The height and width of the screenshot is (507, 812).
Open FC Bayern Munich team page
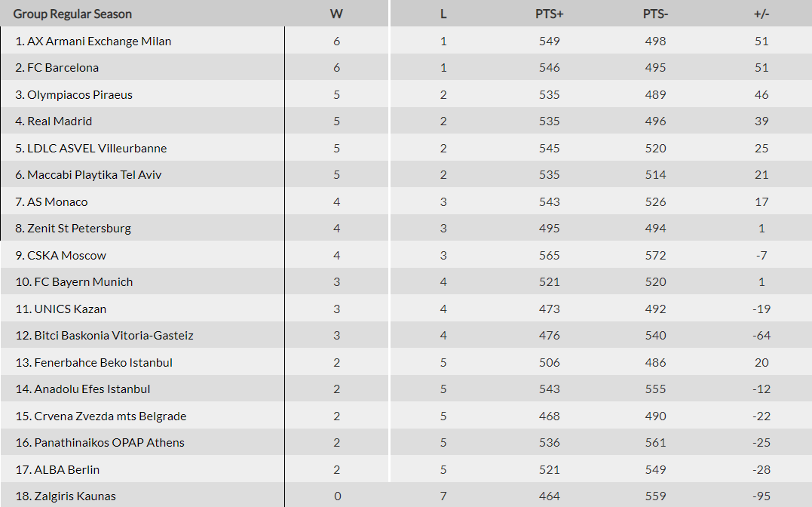(83, 281)
